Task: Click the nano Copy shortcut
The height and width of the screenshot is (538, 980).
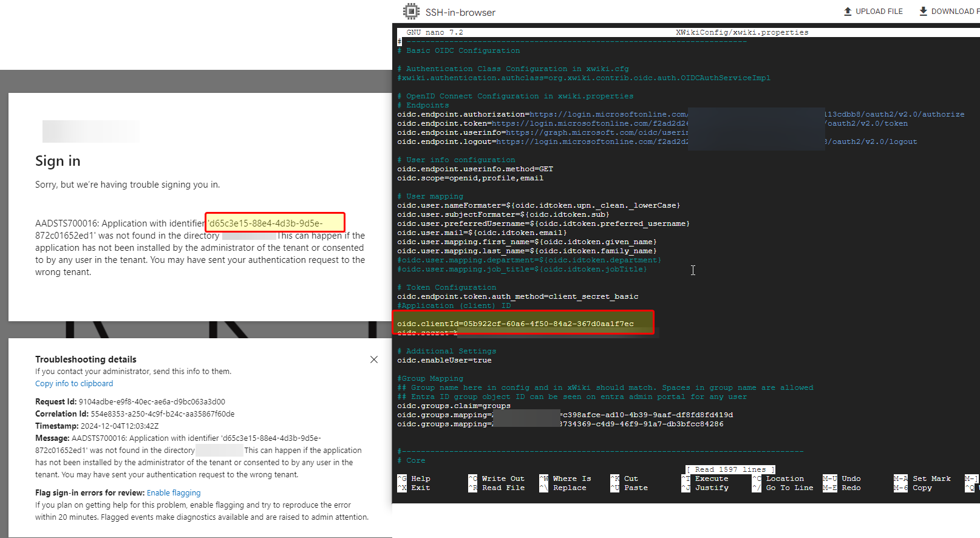Action: (913, 488)
